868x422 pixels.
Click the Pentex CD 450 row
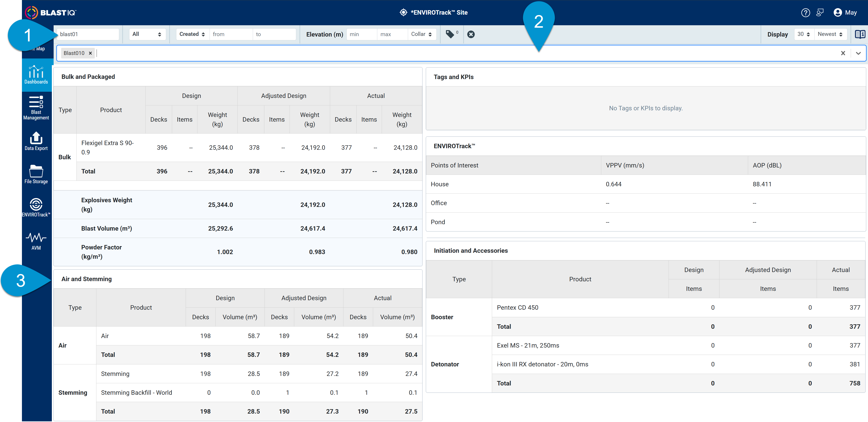(x=678, y=307)
